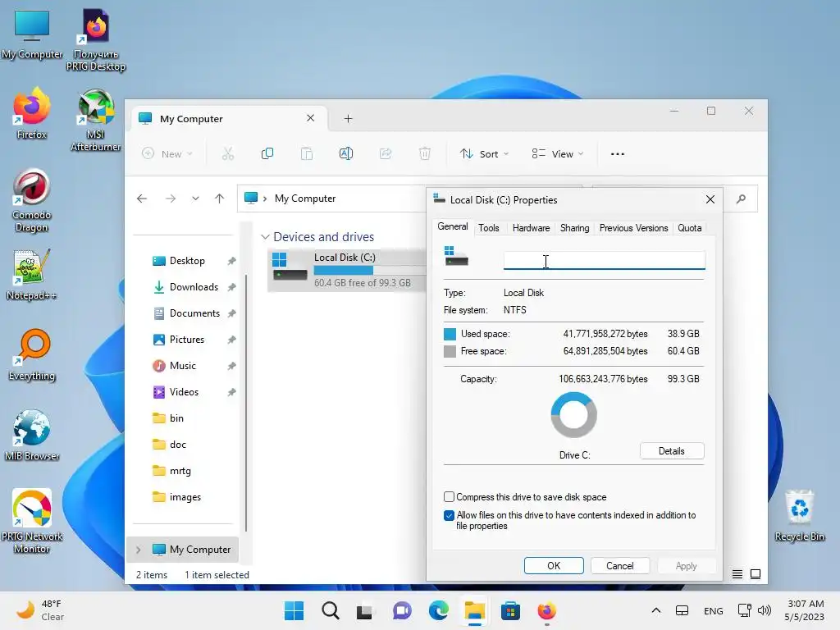Uncheck Allow files contents indexed checkbox

[449, 515]
